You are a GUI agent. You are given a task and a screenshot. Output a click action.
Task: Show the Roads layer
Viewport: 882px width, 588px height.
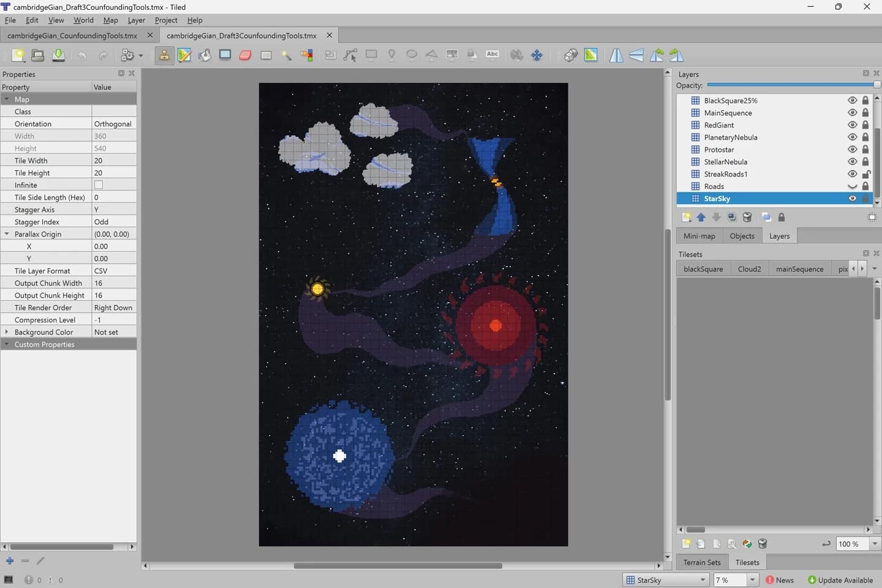[x=852, y=186]
